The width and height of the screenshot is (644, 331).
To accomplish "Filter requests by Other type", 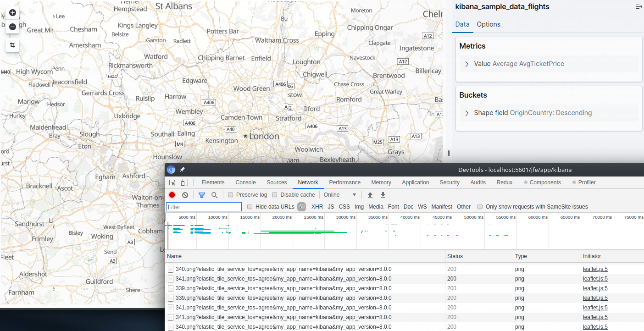I will pyautogui.click(x=464, y=207).
